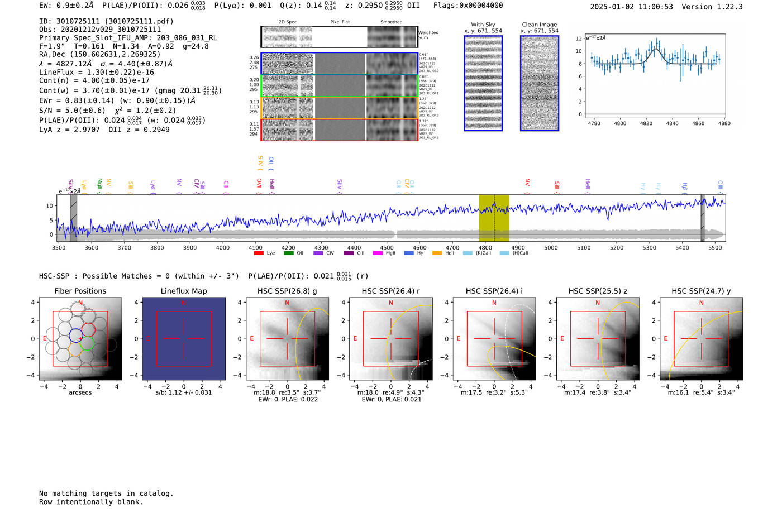Screen dimensions: 782x532
Task: Click the 'm:16.1 re:5.4" s:3.4"' caption
Action: point(701,392)
